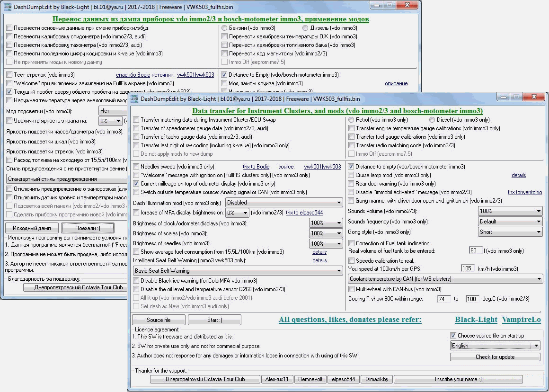
Task: Click the real fuel tank volume field
Action: tap(475, 250)
